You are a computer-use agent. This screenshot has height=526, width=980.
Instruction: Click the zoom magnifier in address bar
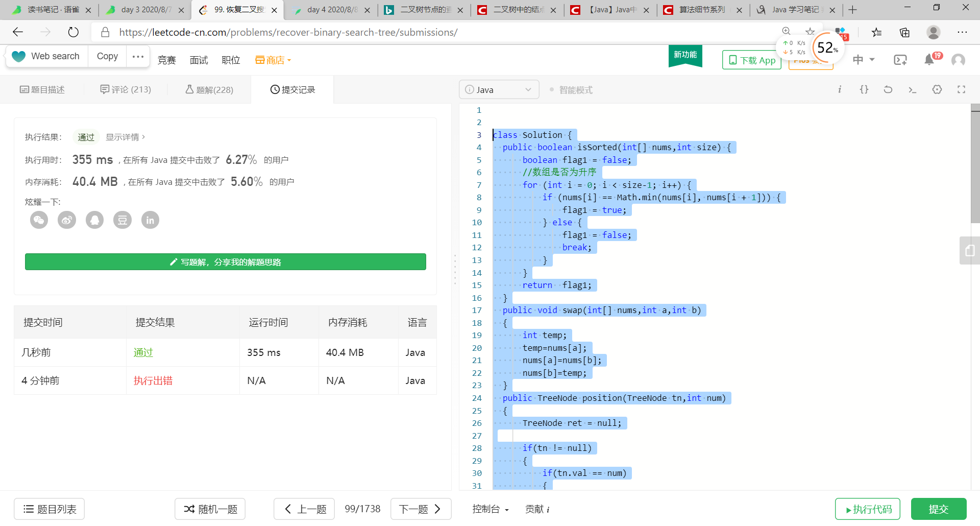click(x=786, y=31)
